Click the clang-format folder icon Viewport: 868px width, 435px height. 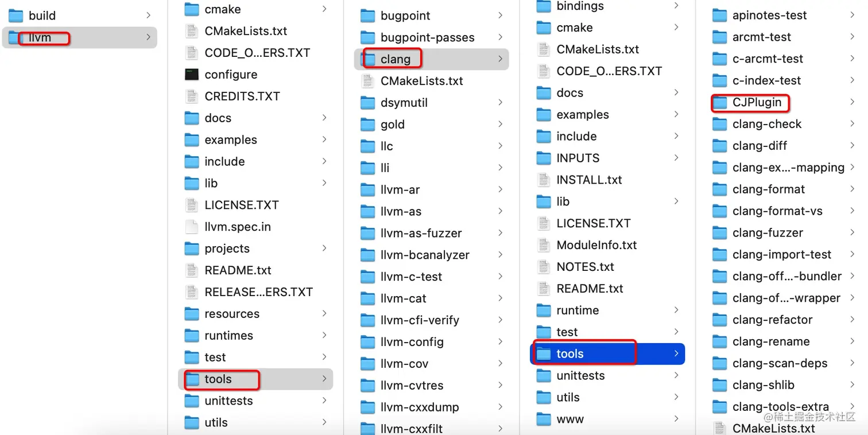tap(719, 189)
